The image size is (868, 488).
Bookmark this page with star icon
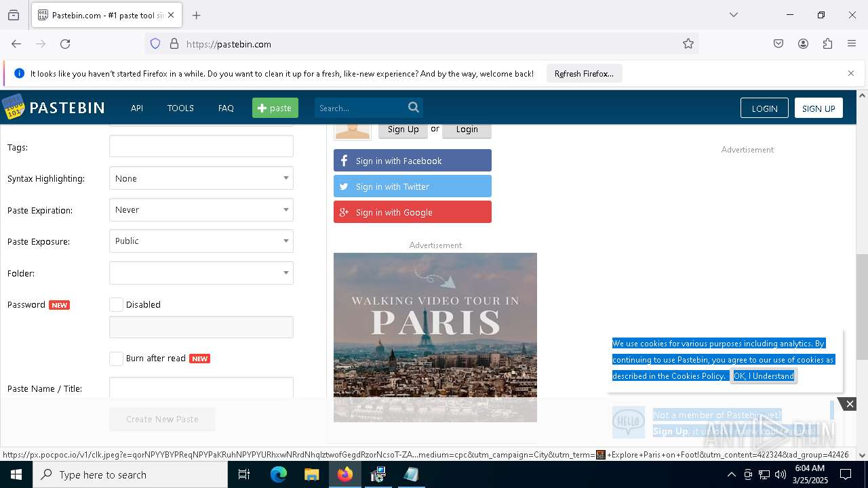688,43
